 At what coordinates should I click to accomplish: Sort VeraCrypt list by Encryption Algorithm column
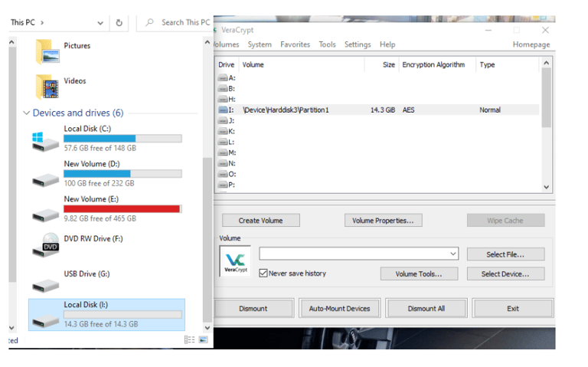point(437,64)
